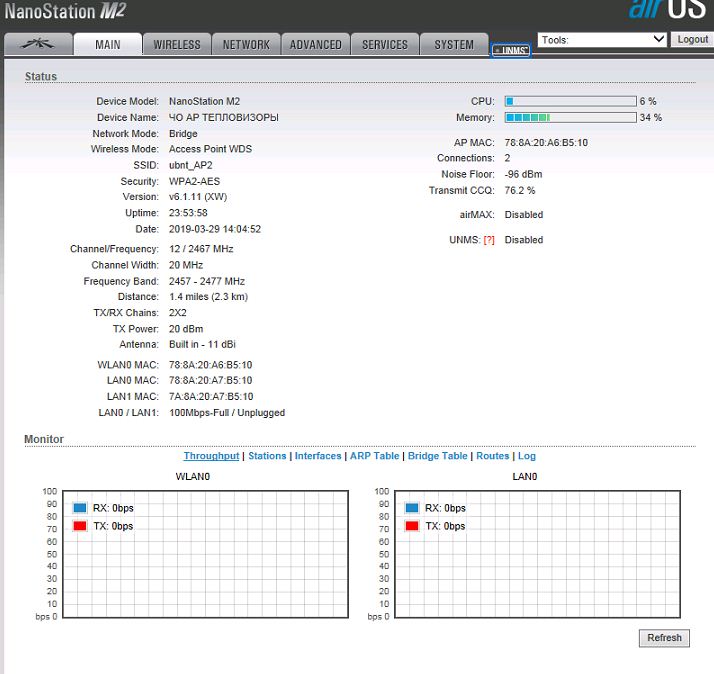Click the red TX legend square under WLAN0
The width and height of the screenshot is (714, 674).
[79, 526]
